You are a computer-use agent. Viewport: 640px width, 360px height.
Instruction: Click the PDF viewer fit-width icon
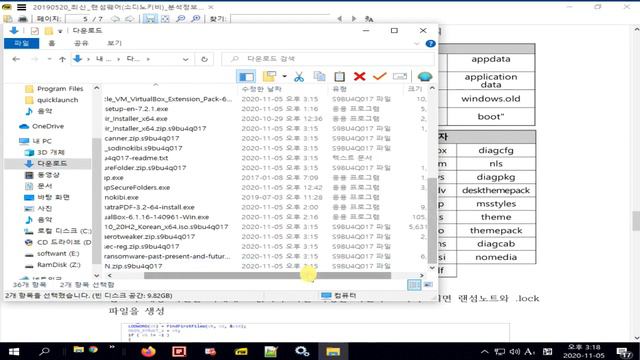(x=150, y=19)
